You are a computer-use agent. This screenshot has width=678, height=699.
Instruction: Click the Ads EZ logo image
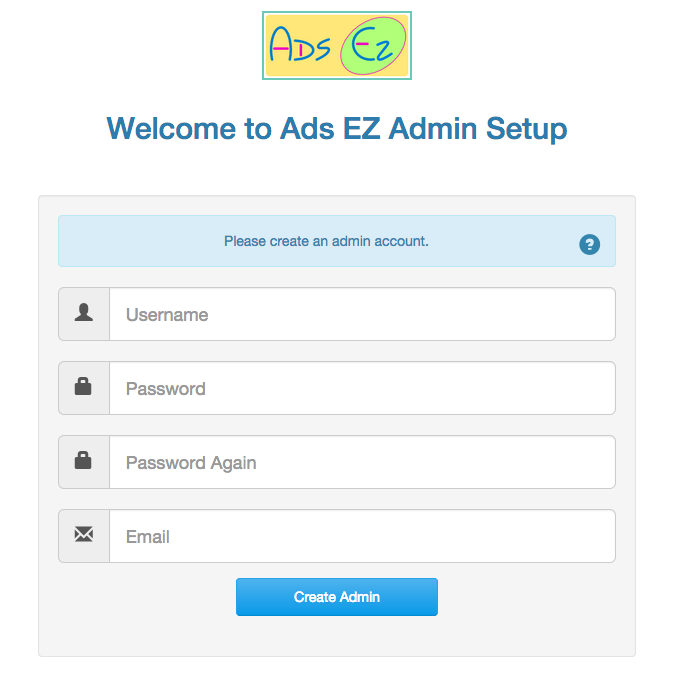point(337,45)
